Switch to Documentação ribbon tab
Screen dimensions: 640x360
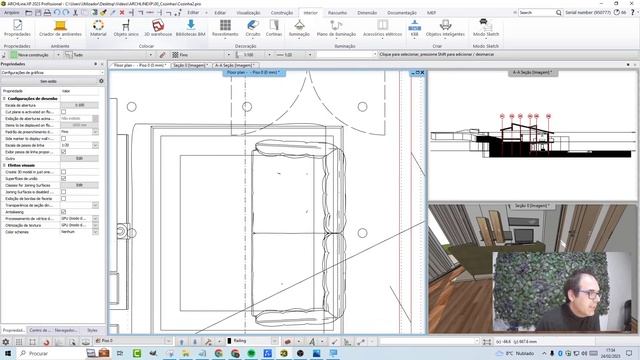click(402, 13)
